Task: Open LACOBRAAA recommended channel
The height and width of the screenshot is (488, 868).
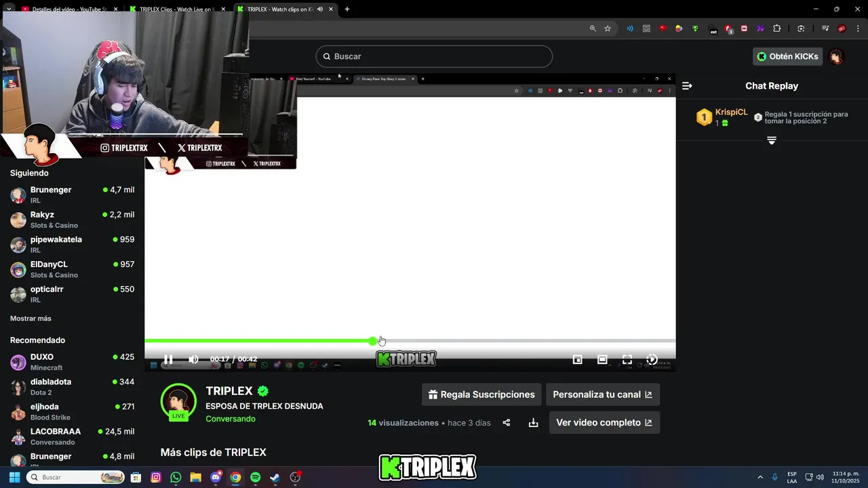Action: point(72,436)
